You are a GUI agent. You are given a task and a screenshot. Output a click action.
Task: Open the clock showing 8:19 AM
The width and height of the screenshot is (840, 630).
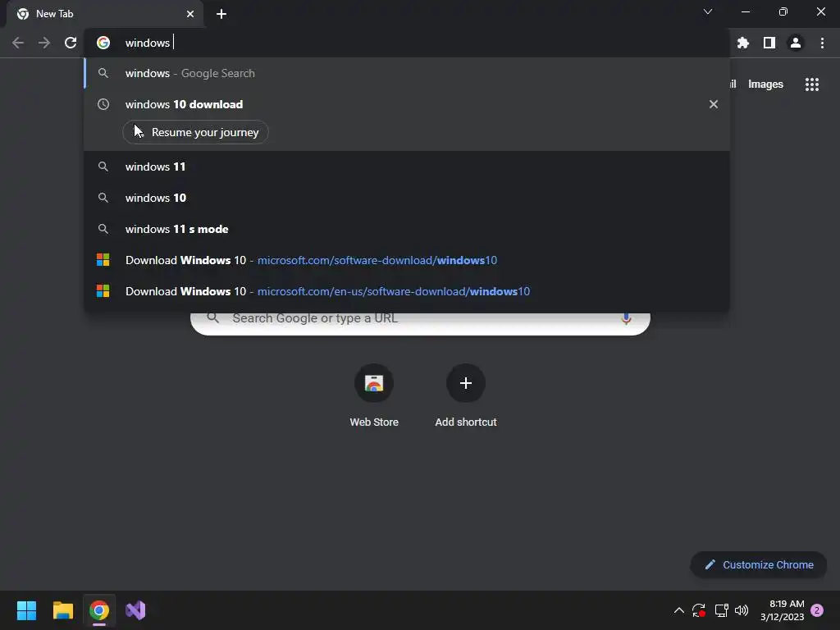coord(782,610)
